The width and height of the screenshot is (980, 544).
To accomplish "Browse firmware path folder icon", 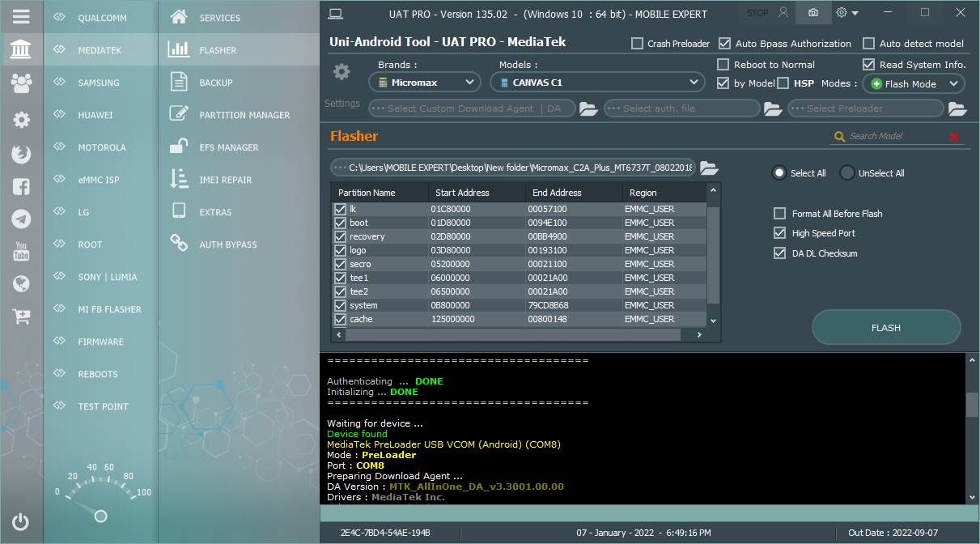I will click(x=709, y=168).
